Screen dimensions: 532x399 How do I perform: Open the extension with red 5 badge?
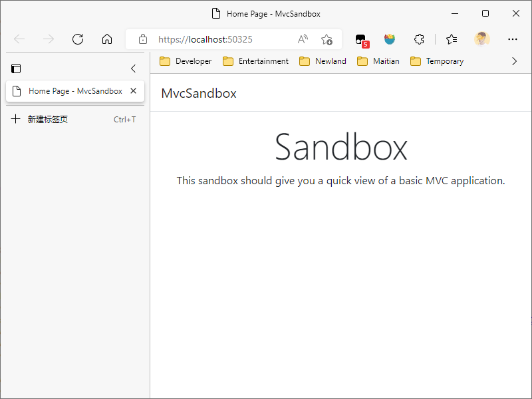(x=361, y=39)
